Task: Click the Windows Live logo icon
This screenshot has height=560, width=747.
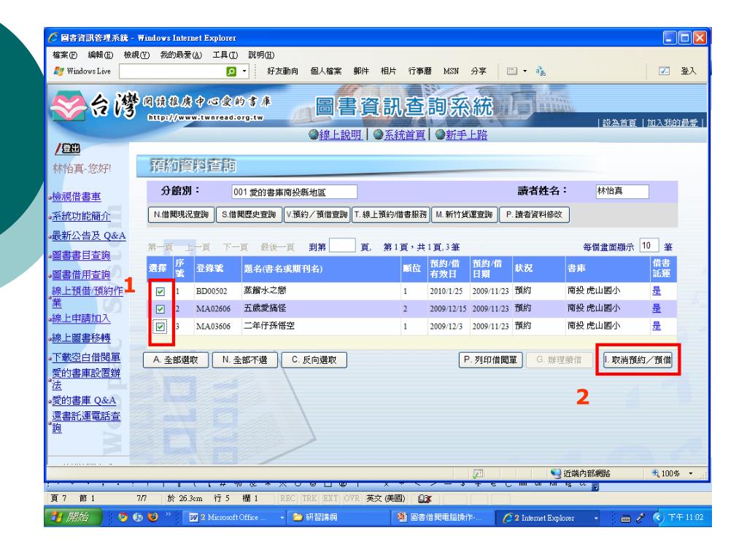Action: tap(59, 71)
